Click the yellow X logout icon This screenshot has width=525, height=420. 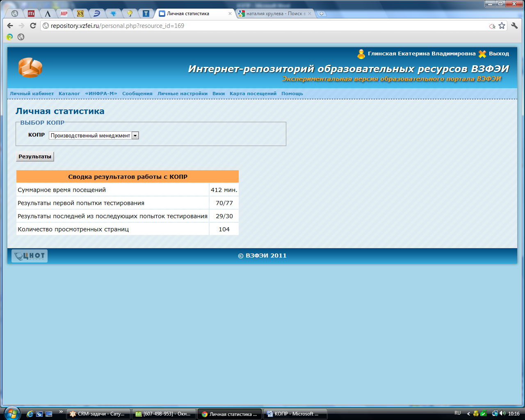coord(482,54)
